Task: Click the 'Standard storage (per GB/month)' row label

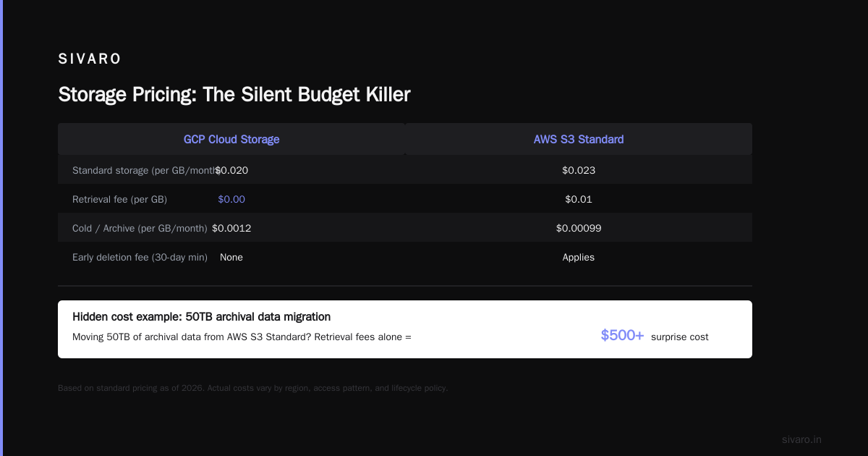Action: (x=145, y=170)
